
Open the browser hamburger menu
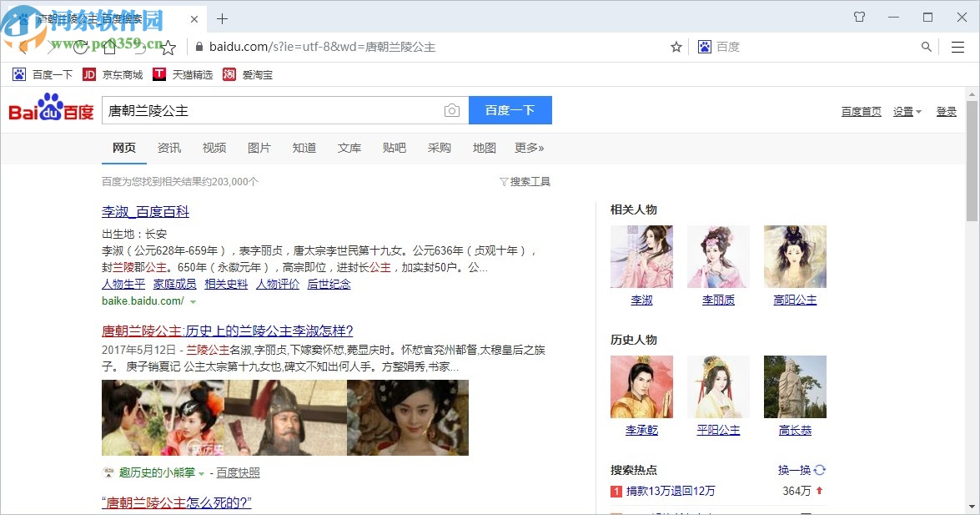[957, 48]
